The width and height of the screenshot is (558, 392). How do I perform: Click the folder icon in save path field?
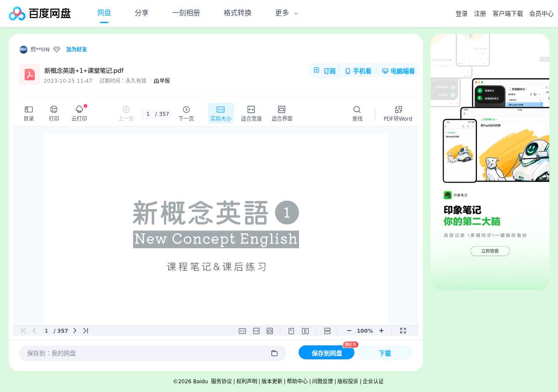click(x=274, y=353)
